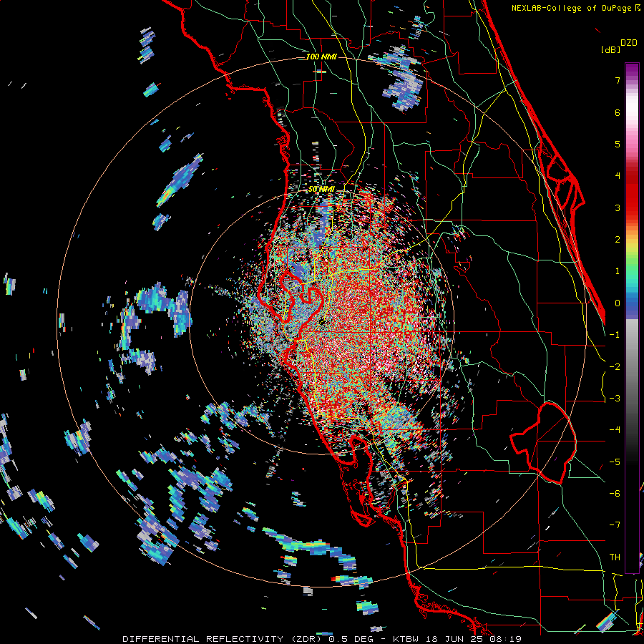Click the 0 value on the color scale

click(x=618, y=303)
